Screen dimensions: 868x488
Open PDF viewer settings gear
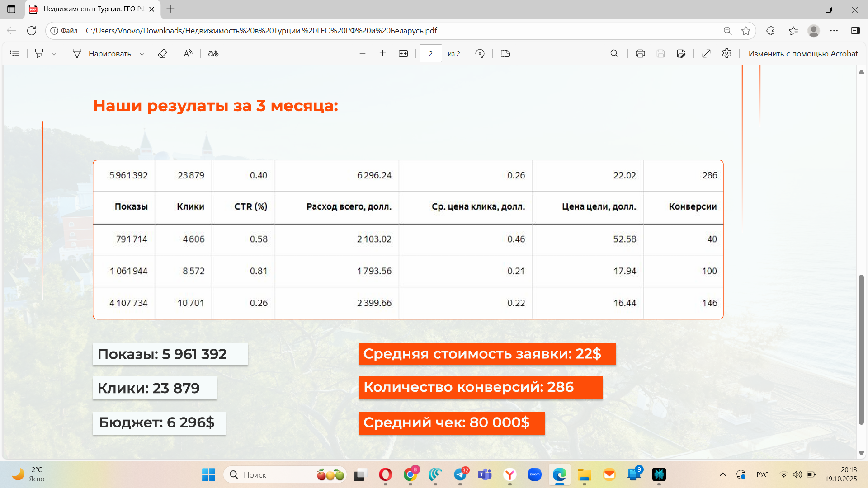tap(726, 53)
